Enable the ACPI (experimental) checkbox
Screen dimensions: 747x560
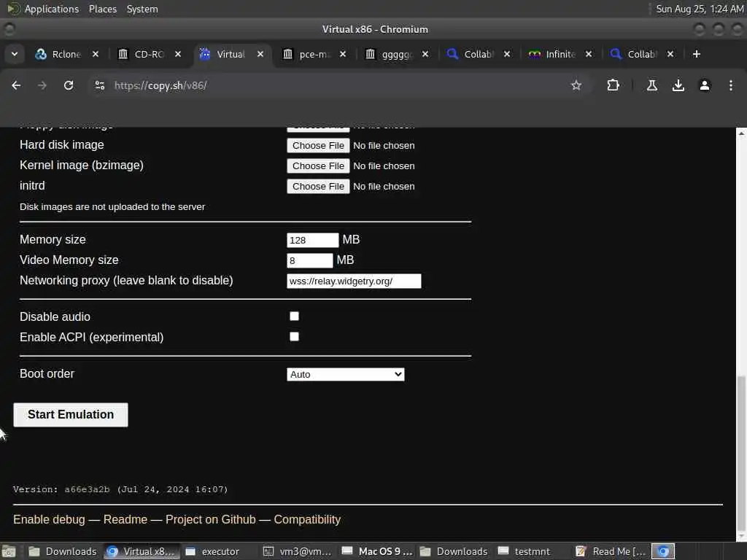295,337
